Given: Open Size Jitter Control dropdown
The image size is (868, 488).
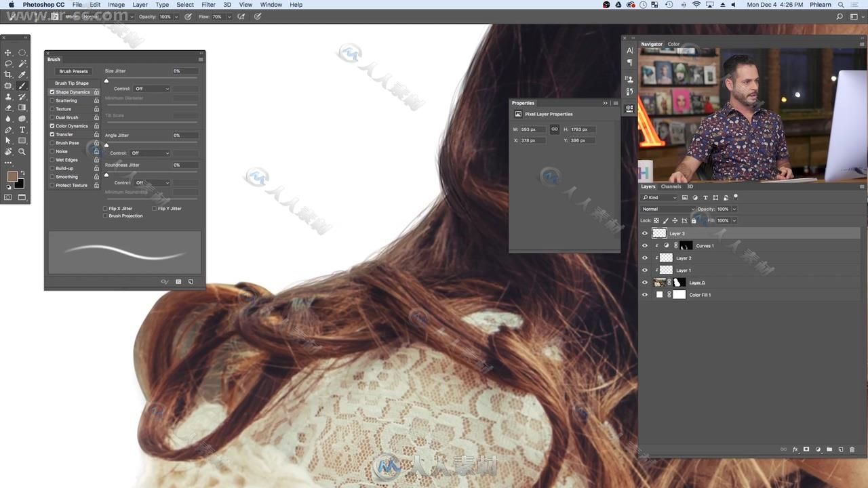Looking at the screenshot, I should pos(151,89).
